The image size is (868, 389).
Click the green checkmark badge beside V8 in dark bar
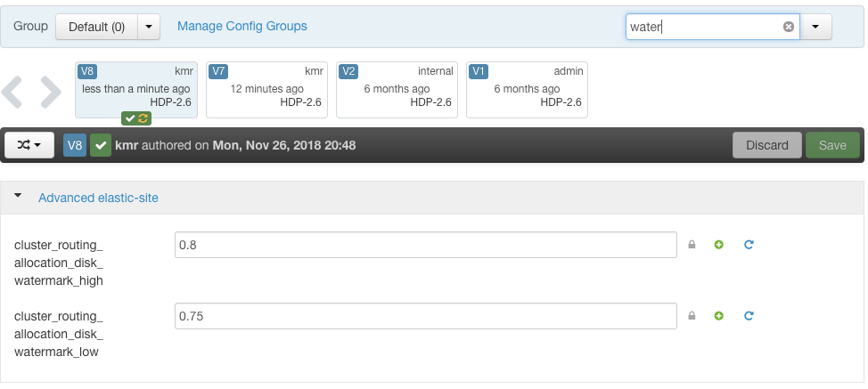point(100,145)
